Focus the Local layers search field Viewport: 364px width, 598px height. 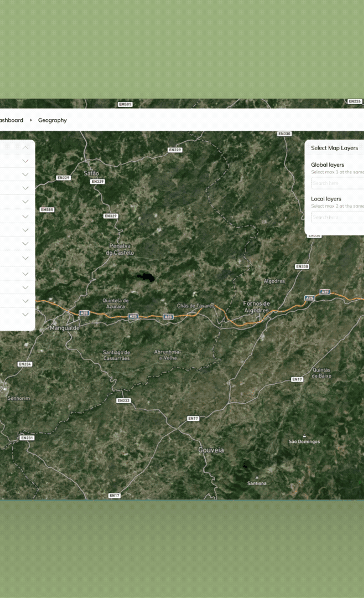[337, 217]
